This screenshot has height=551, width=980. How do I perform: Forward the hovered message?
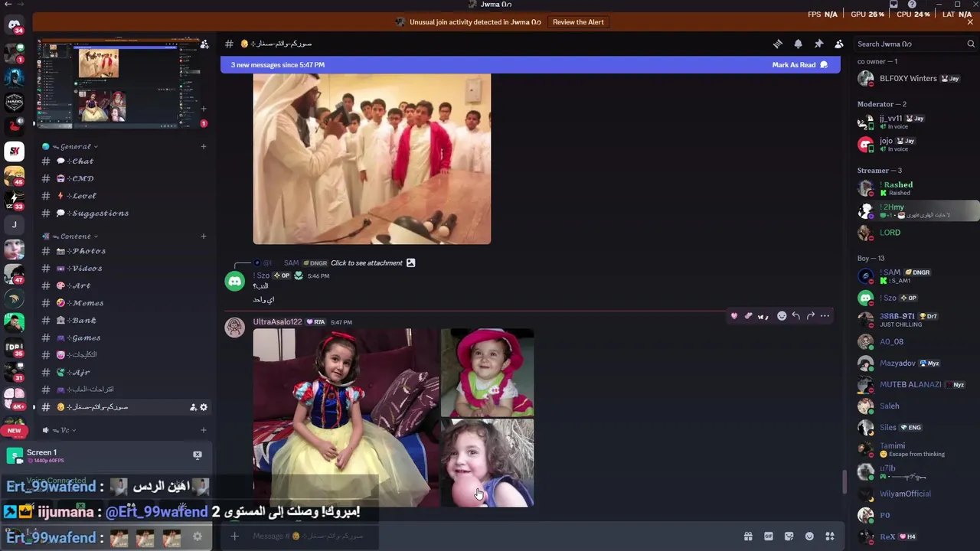coord(811,316)
